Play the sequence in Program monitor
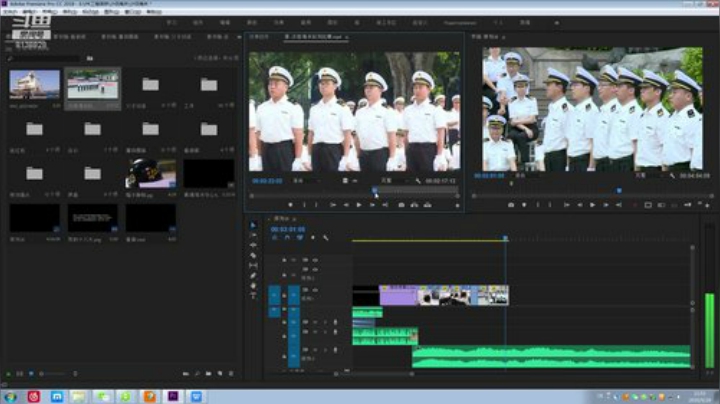 [x=592, y=205]
